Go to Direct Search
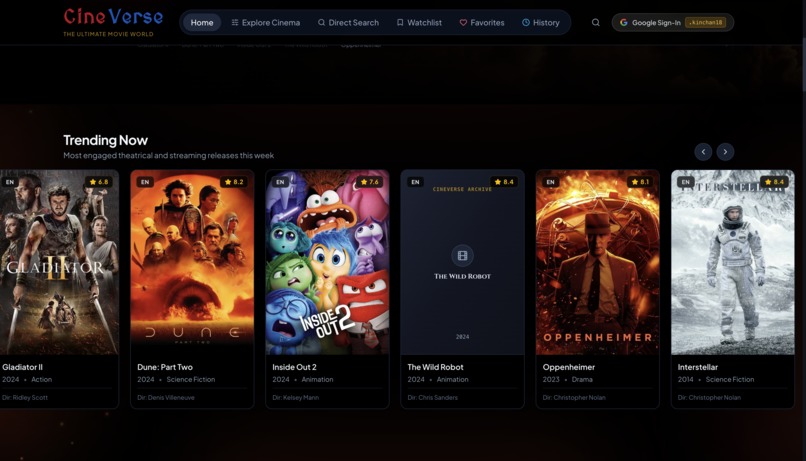 348,23
